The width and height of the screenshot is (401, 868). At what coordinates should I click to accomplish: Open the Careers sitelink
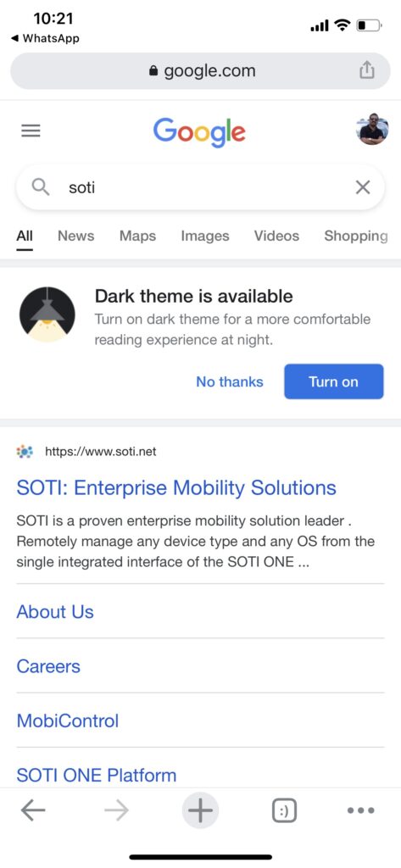[48, 666]
